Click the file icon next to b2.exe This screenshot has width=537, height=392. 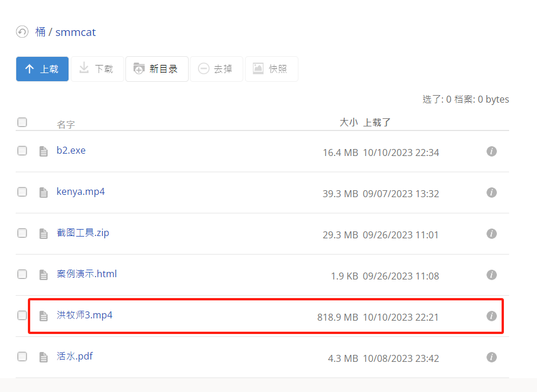[x=44, y=151]
